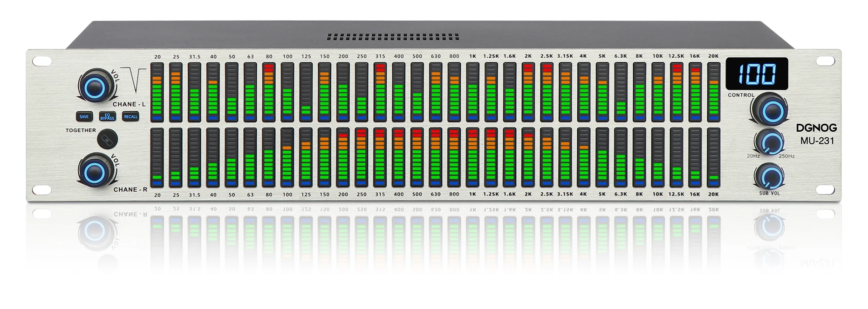868x309 pixels.
Task: Toggle the EQ BYPASS button
Action: pos(107,117)
